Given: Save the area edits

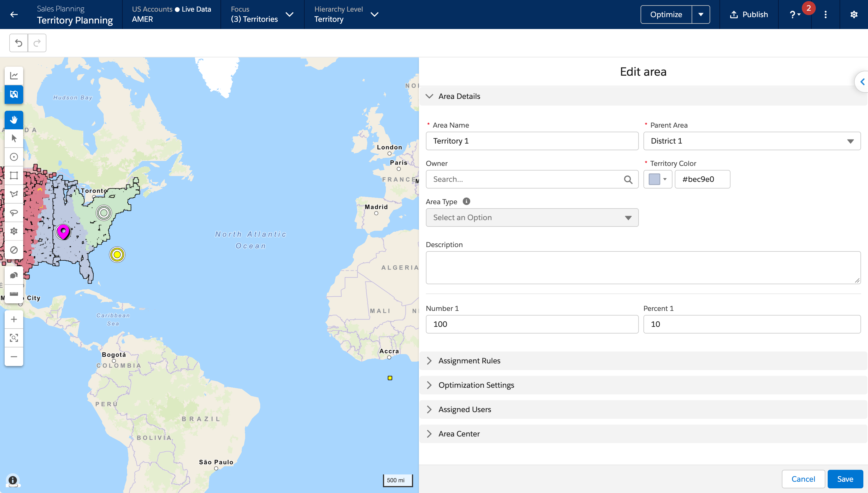Looking at the screenshot, I should 845,479.
